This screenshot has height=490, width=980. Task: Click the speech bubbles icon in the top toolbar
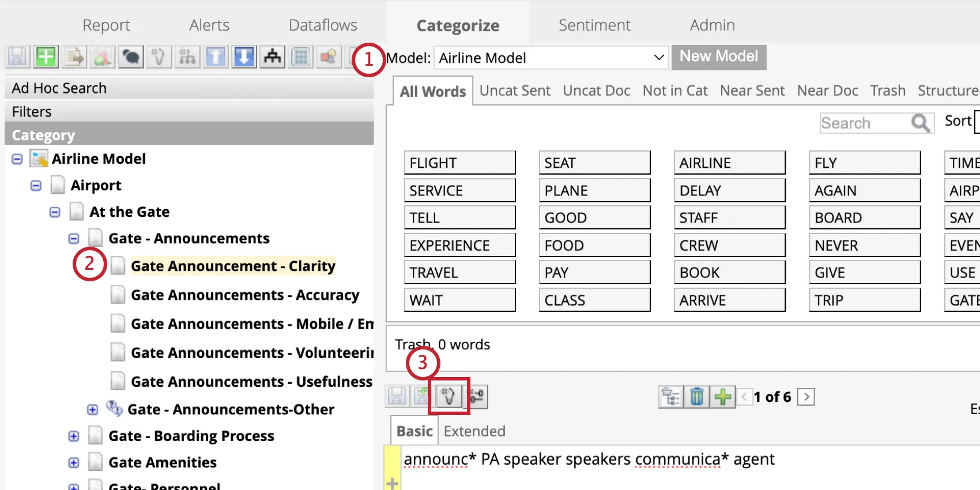(131, 57)
